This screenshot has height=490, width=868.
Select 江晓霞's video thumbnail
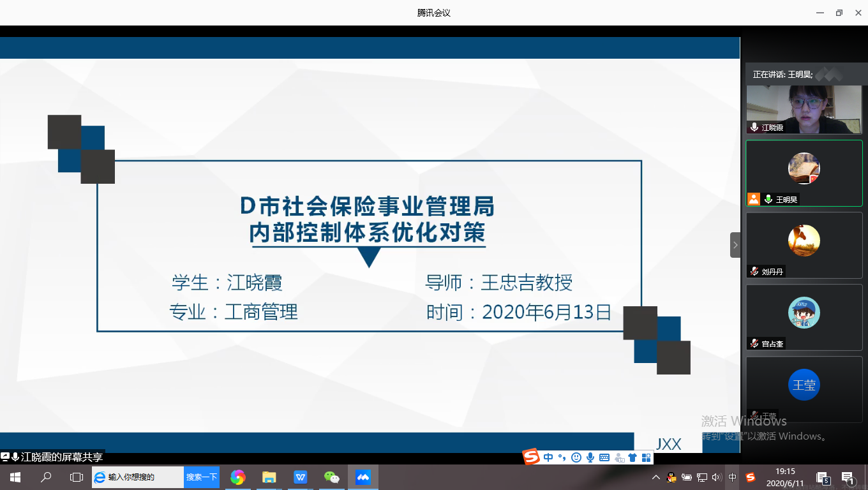coord(804,109)
